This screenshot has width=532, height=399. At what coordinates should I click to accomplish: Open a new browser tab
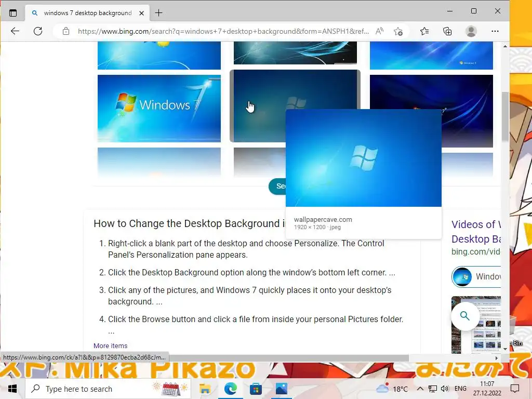tap(158, 13)
